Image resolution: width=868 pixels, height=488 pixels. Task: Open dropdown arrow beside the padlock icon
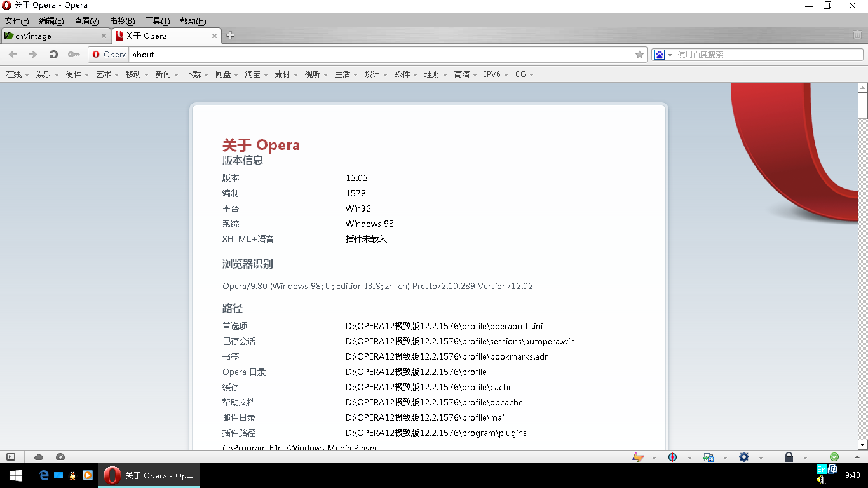(805, 457)
